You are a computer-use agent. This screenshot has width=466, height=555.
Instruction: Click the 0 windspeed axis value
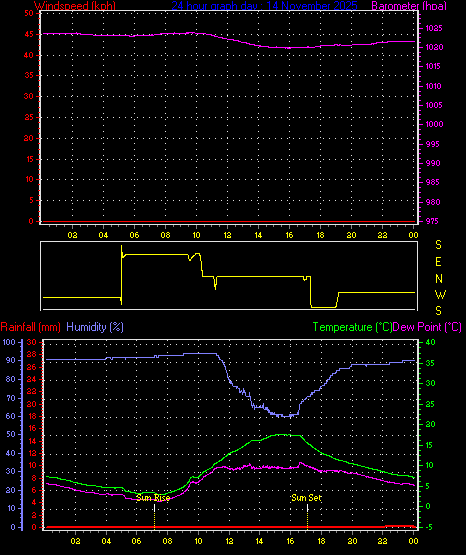31,221
